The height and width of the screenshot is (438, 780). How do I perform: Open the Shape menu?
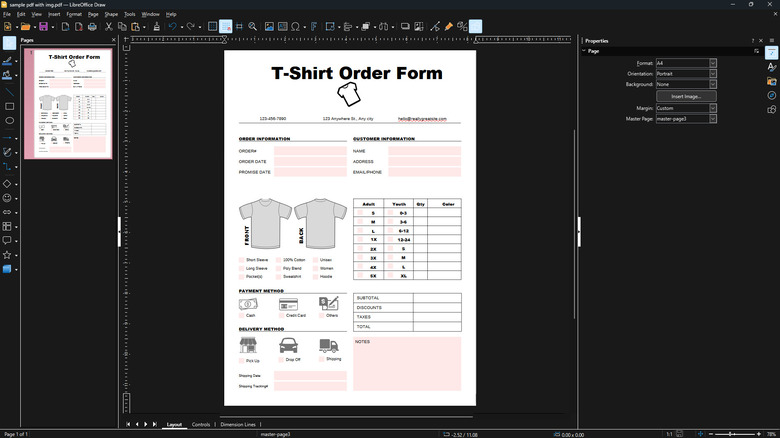111,15
